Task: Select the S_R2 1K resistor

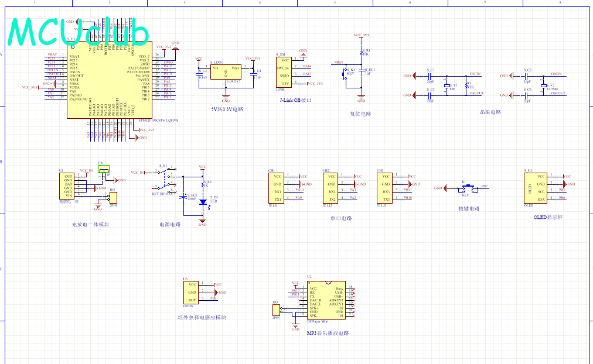Action: click(203, 184)
